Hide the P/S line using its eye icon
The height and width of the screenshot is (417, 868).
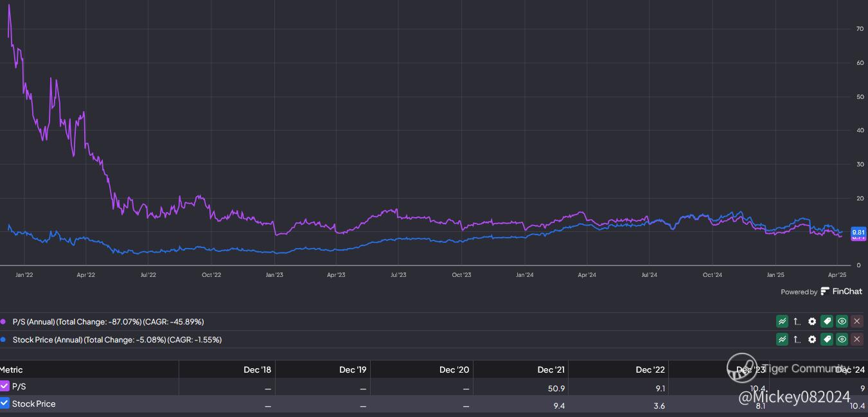(842, 321)
